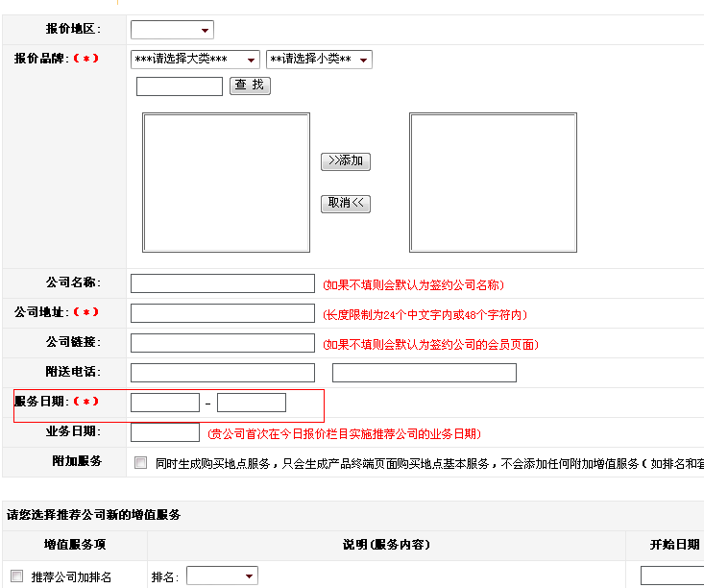Select the 服务日期 start date field
This screenshot has height=588, width=704.
click(165, 403)
